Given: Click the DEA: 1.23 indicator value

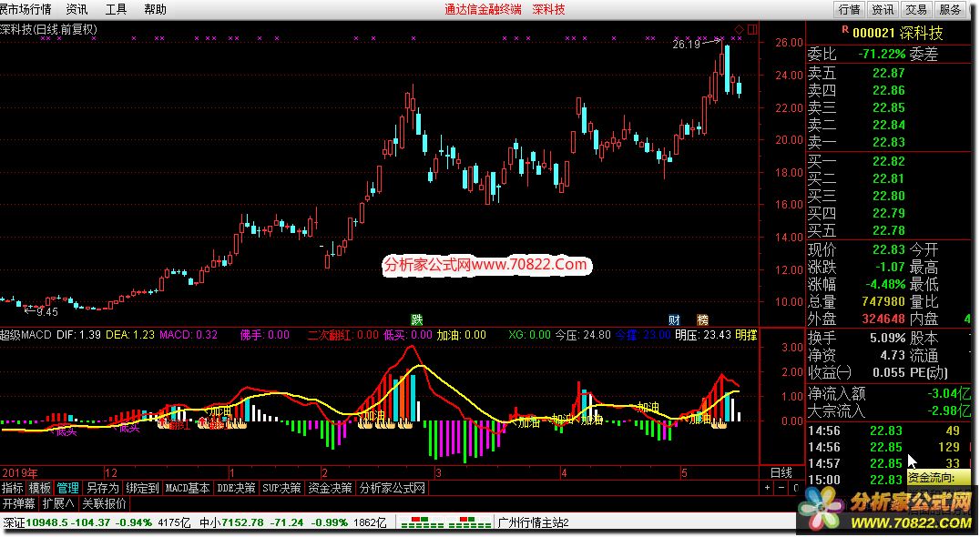Looking at the screenshot, I should tap(130, 335).
